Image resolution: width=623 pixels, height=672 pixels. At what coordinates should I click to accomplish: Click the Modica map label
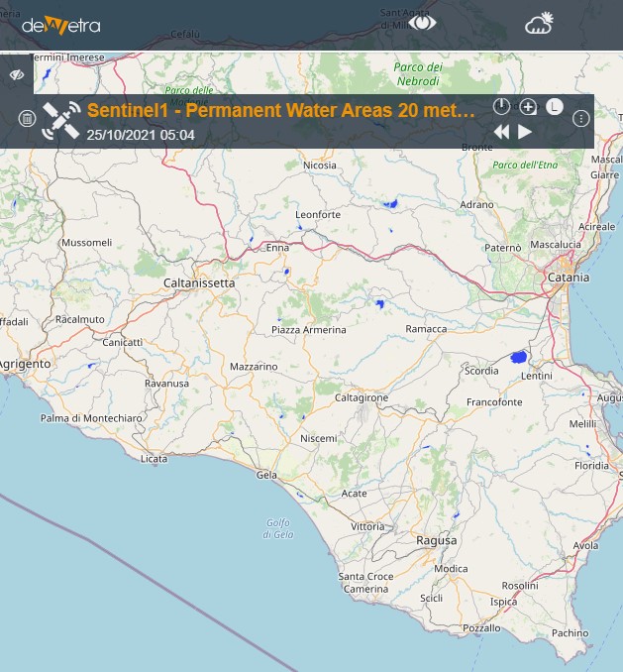pos(451,569)
